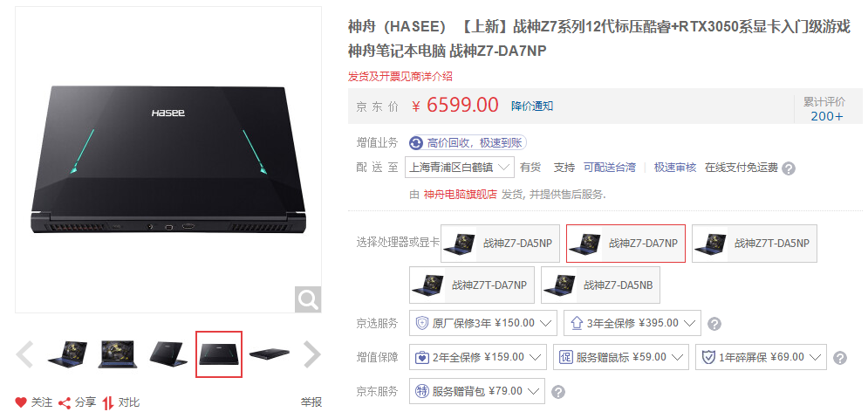Viewport: 868px width, 412px height.
Task: Open the 上海青浦区白鹤镇 delivery address dropdown
Action: point(460,168)
